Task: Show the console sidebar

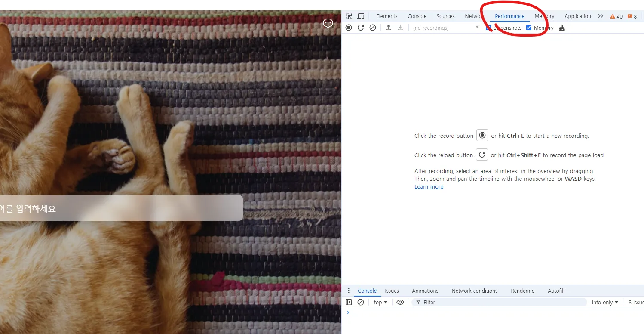Action: pyautogui.click(x=349, y=302)
